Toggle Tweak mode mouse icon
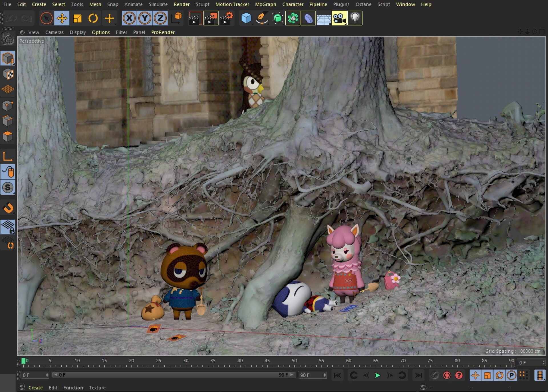 tap(8, 172)
